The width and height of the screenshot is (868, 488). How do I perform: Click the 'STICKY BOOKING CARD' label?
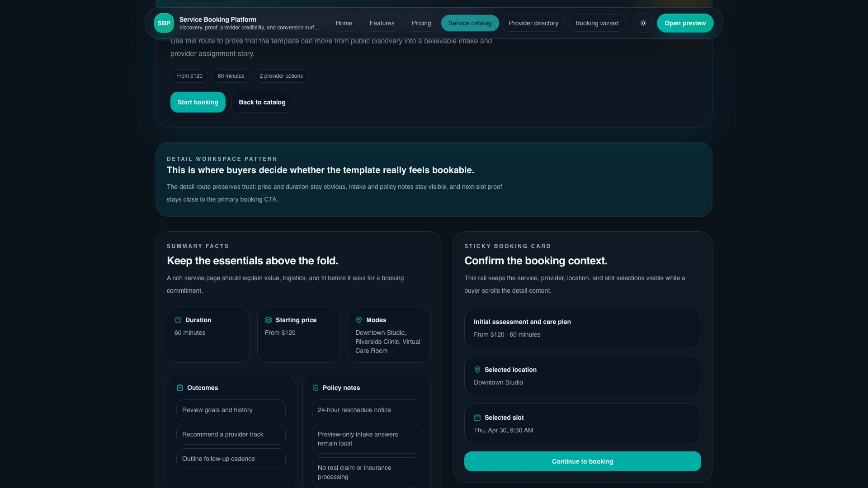pos(507,246)
